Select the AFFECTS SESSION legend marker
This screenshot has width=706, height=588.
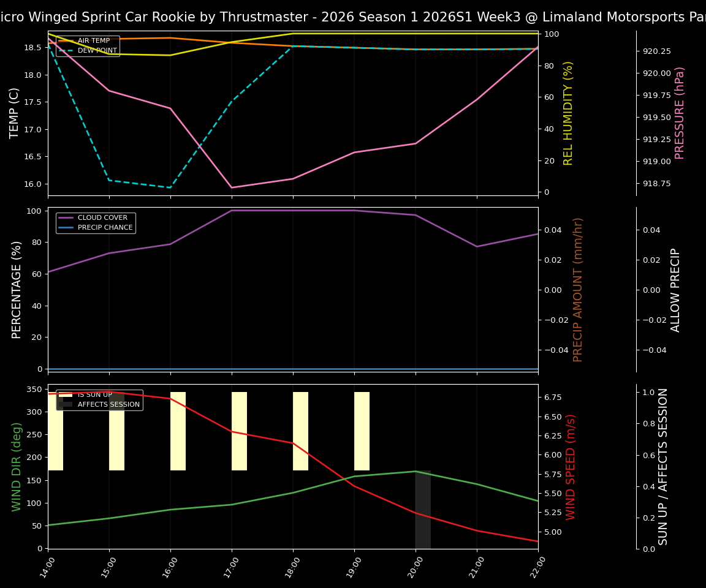pos(65,404)
